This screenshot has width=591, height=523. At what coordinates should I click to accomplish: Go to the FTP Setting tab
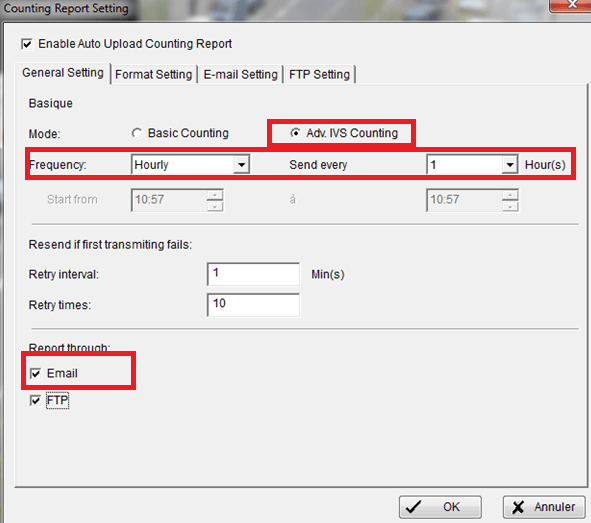[320, 74]
